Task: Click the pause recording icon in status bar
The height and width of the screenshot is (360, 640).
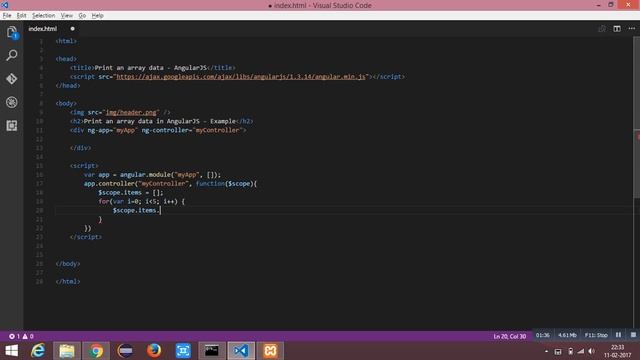Action: tap(618, 335)
